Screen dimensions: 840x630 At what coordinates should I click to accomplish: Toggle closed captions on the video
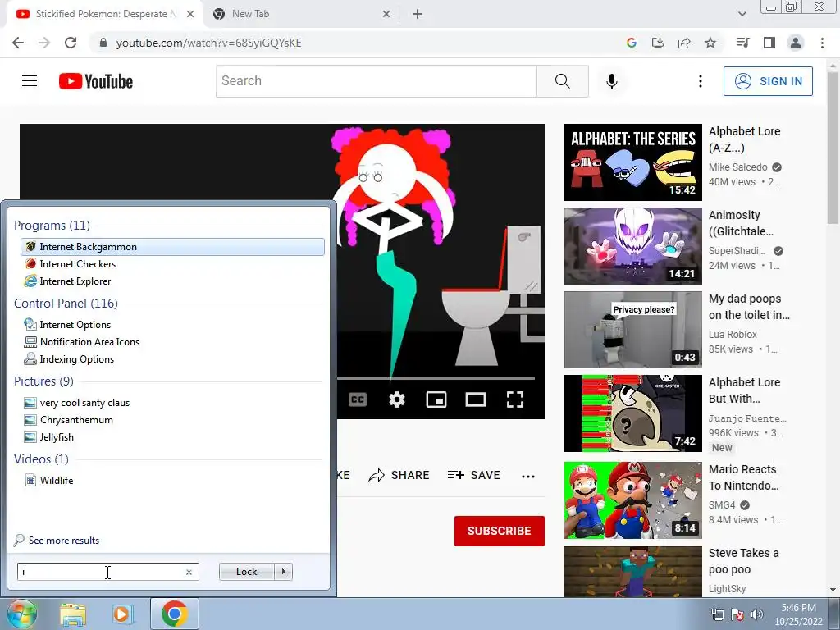tap(358, 399)
